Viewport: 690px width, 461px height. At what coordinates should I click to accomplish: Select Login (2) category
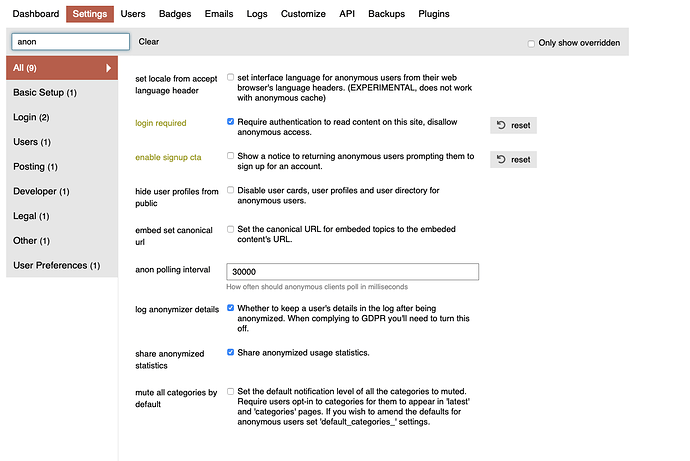62,117
